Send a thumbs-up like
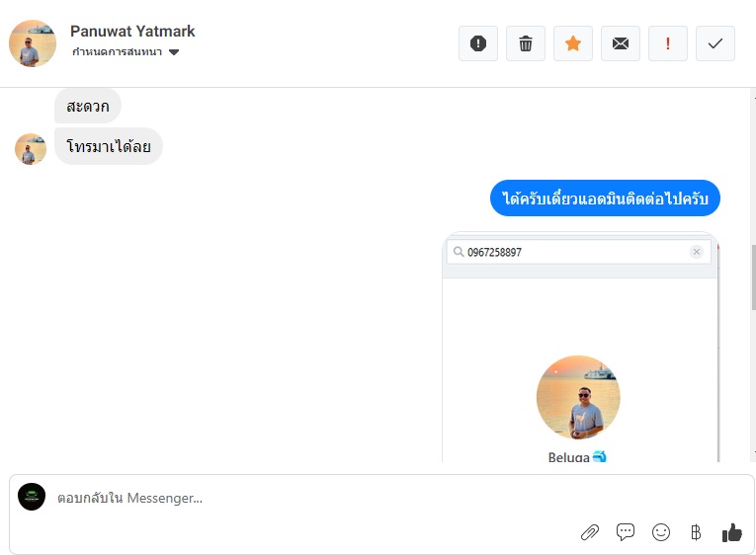 731,532
